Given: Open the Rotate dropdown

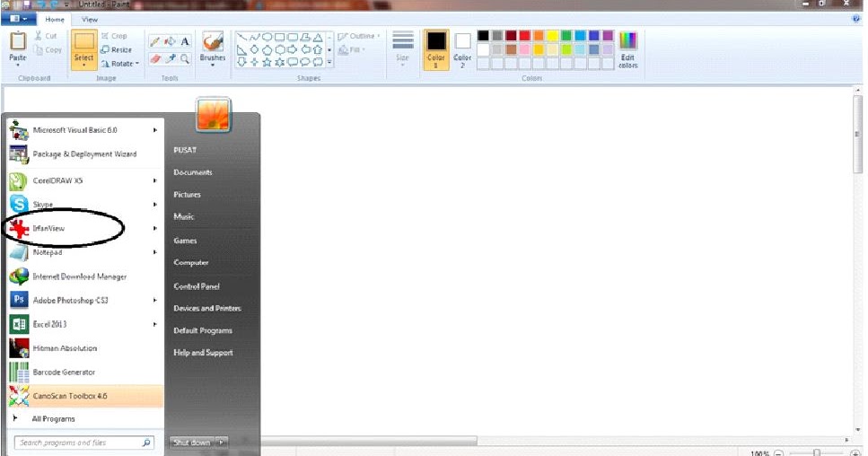Looking at the screenshot, I should [120, 64].
